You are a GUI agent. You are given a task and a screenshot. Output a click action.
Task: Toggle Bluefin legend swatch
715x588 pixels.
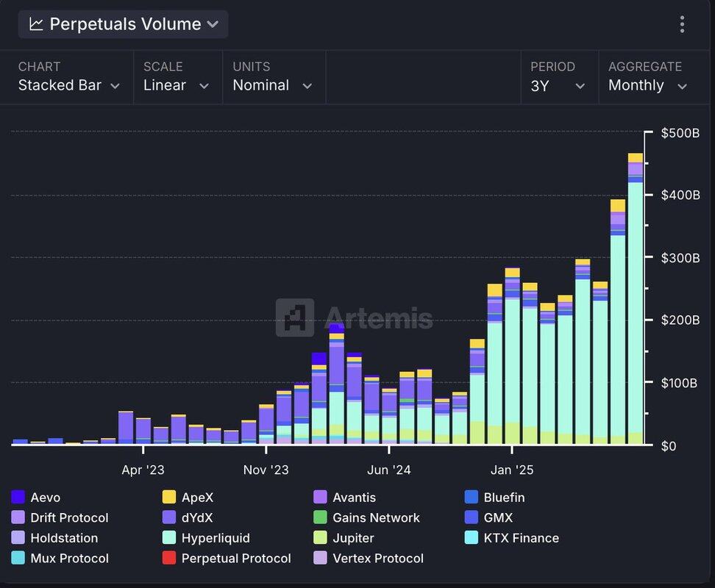471,497
